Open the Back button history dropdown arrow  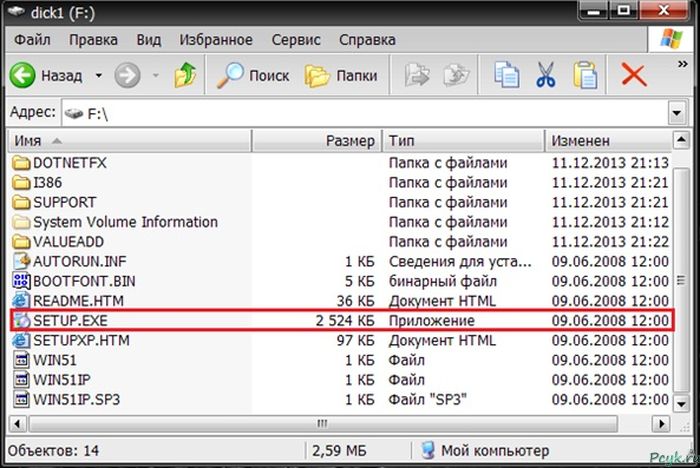98,75
